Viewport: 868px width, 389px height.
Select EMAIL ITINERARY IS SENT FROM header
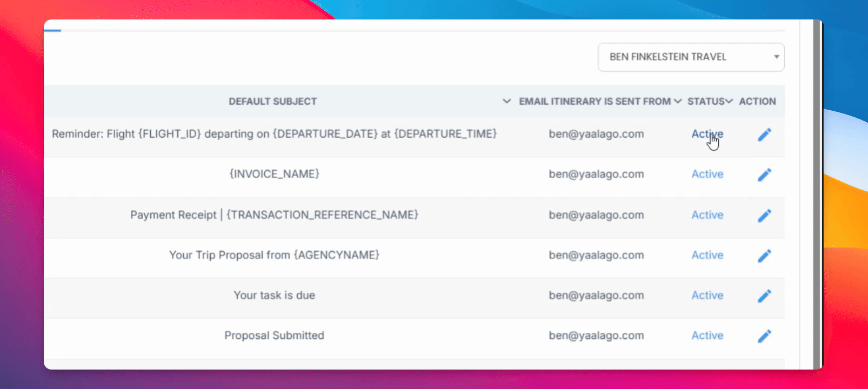[595, 102]
